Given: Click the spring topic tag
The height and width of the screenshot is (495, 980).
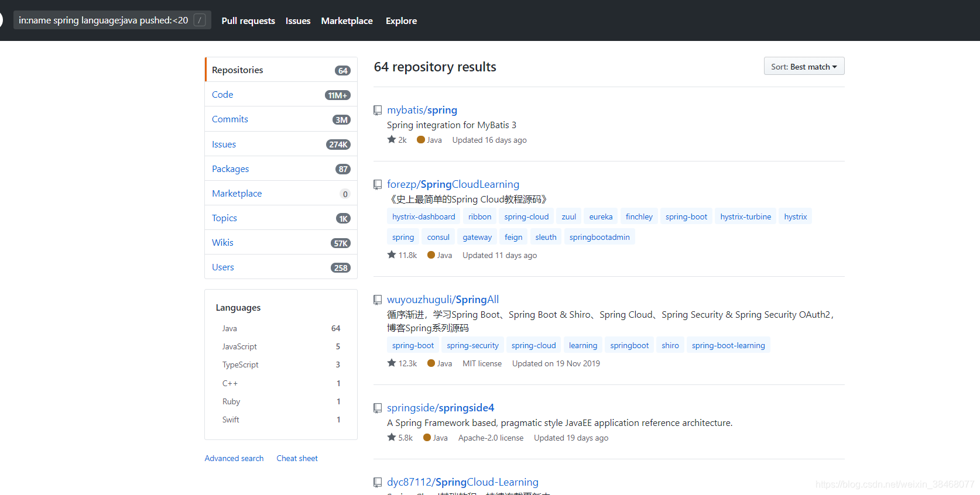Looking at the screenshot, I should tap(403, 237).
